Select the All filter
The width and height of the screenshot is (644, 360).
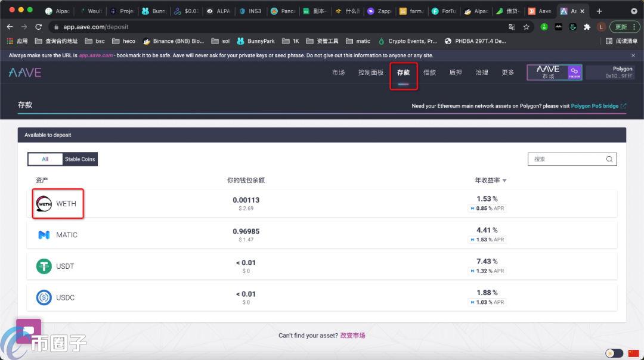pyautogui.click(x=45, y=159)
